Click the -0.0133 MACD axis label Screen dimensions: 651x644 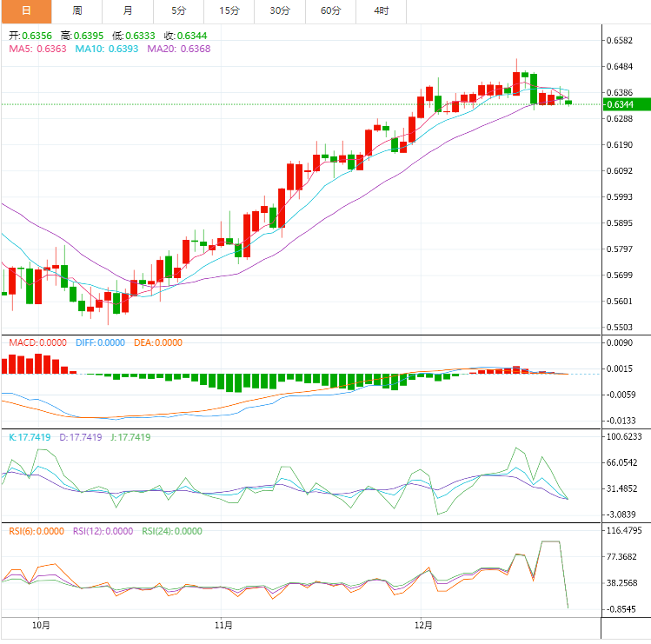coord(620,421)
